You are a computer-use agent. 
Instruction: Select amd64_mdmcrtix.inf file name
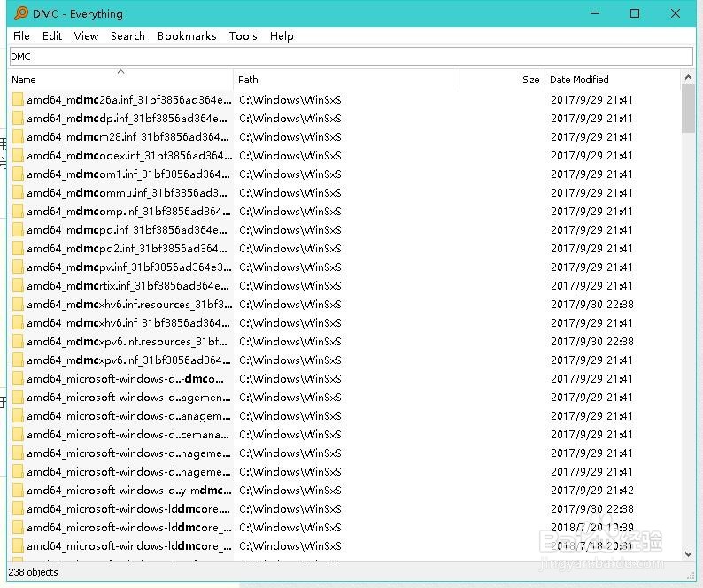pos(127,286)
